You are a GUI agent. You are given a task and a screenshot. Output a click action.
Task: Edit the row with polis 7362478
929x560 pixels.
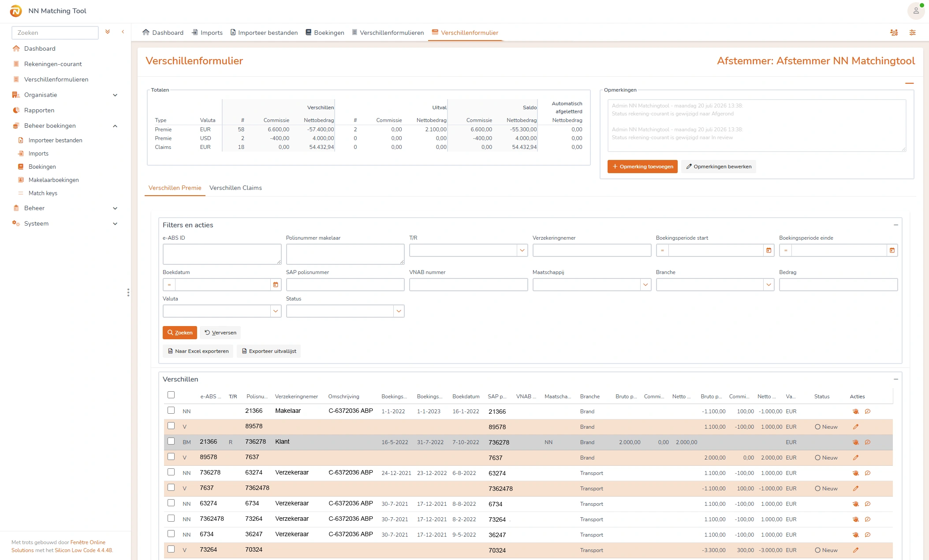(x=855, y=488)
